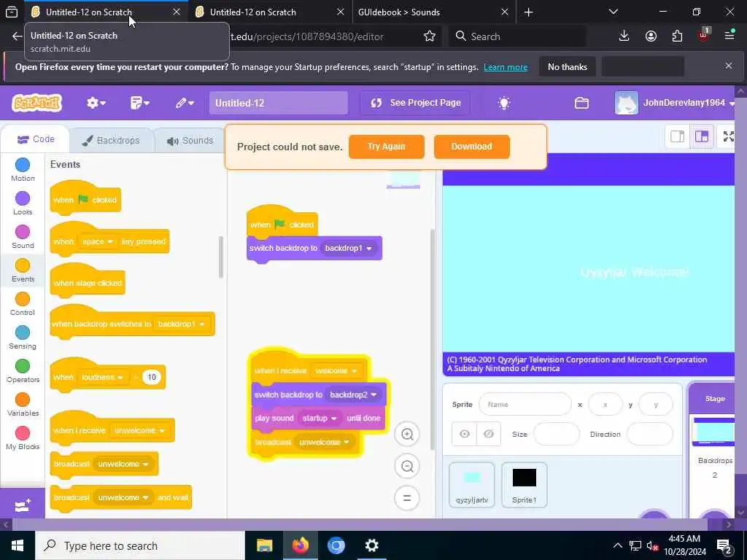Switch to the Code tab
The image size is (747, 560).
coord(36,139)
